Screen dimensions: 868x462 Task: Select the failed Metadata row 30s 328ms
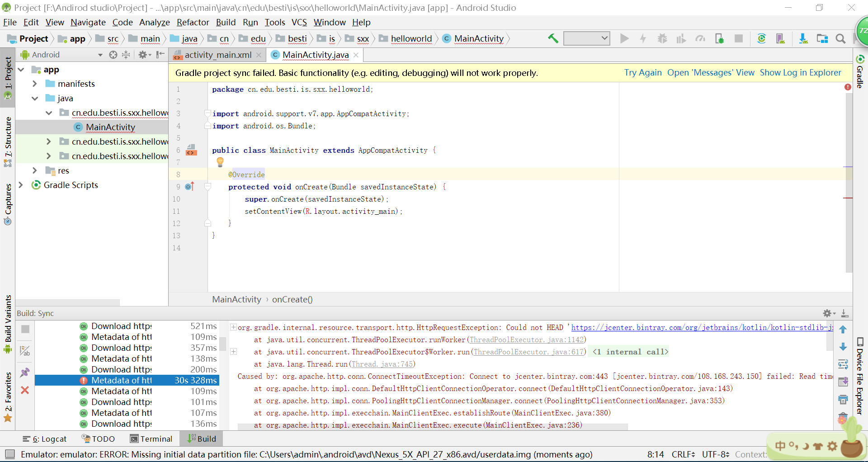(x=127, y=380)
